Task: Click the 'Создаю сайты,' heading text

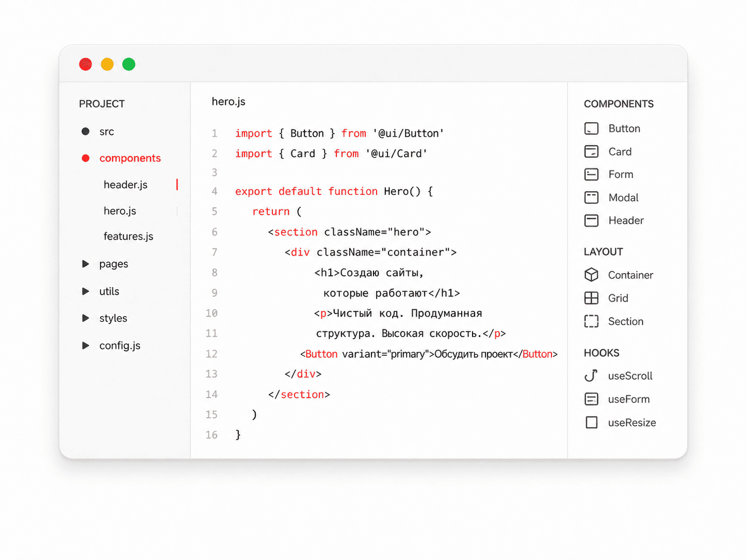Action: [x=382, y=273]
